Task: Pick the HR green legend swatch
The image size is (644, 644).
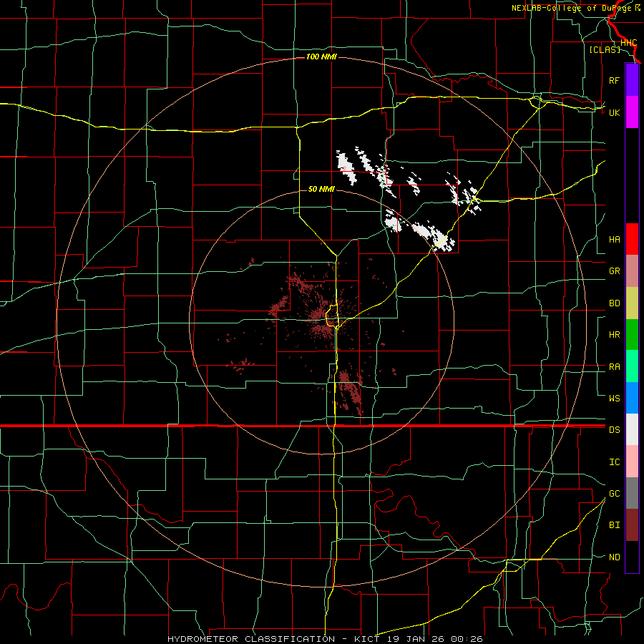Action: coord(632,334)
